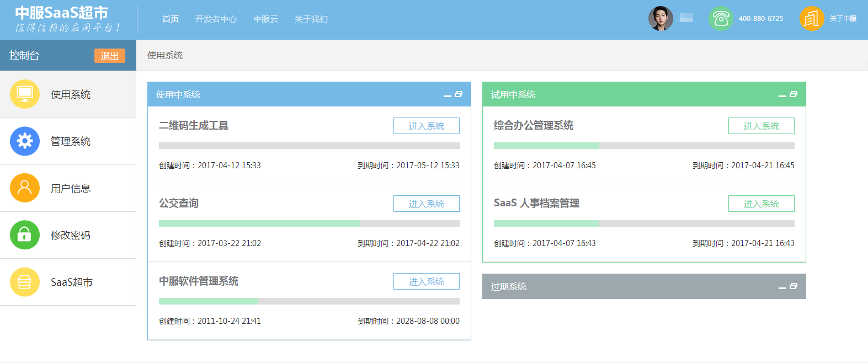Image resolution: width=868 pixels, height=363 pixels.
Task: Enter the 中服软件管理系统 system
Action: click(x=427, y=281)
